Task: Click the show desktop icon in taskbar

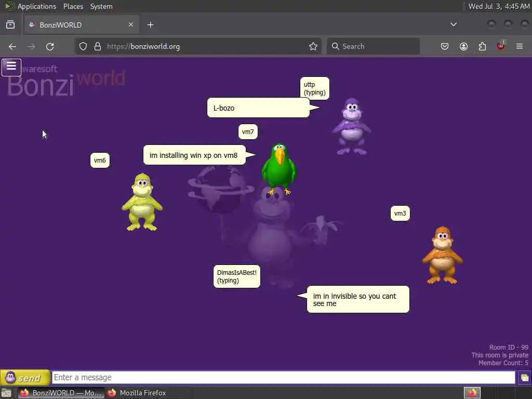Action: coord(6,393)
